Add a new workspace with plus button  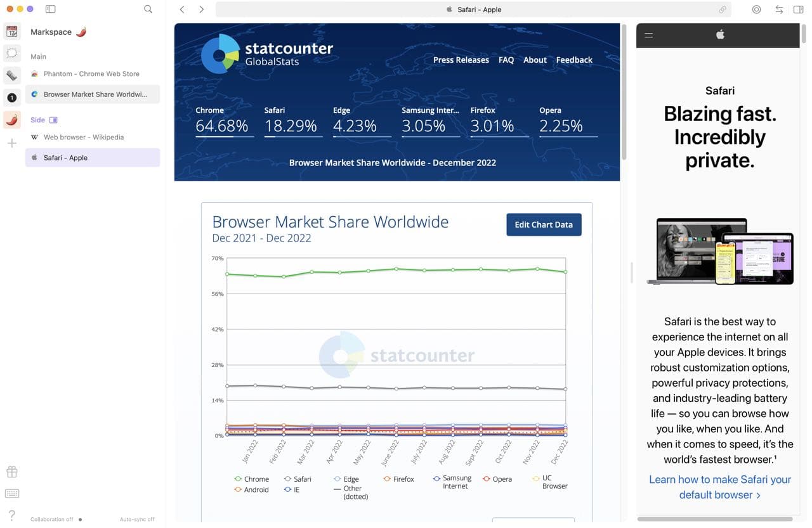11,143
